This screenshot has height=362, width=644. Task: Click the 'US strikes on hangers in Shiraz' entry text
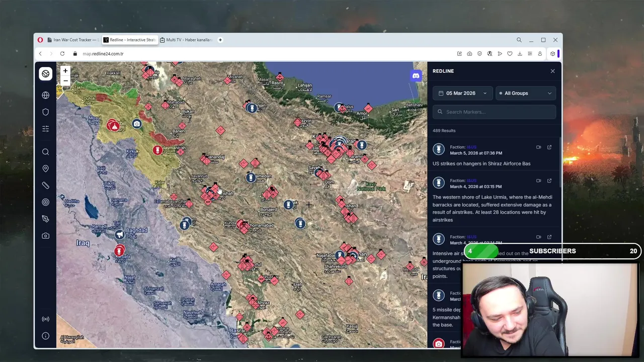click(x=481, y=163)
